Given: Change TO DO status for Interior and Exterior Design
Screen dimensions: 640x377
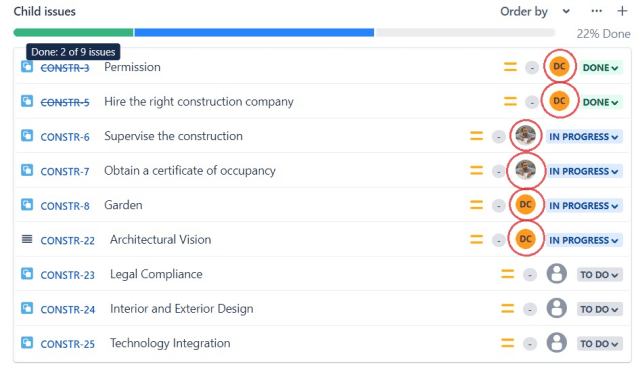Looking at the screenshot, I should [x=599, y=309].
